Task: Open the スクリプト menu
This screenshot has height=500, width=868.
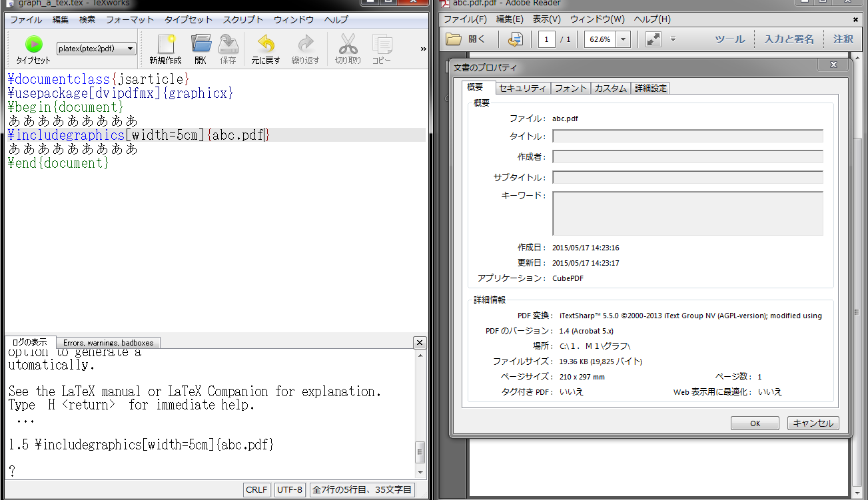Action: 243,19
